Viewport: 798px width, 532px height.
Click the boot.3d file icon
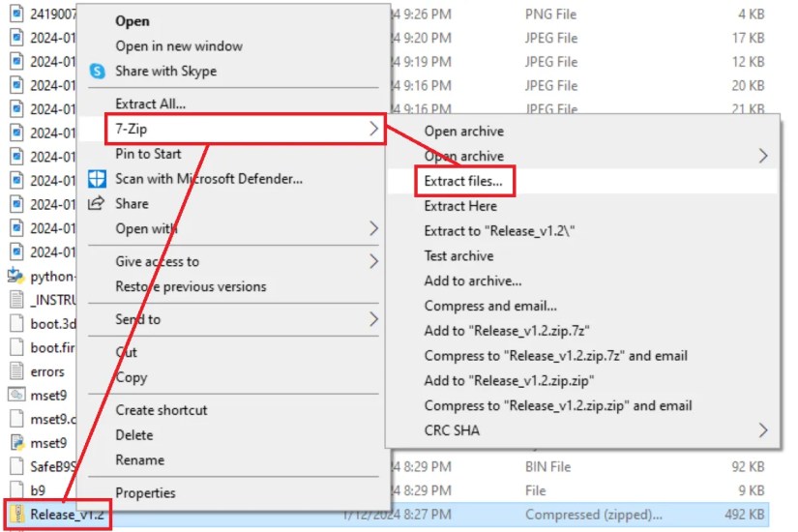pyautogui.click(x=16, y=323)
